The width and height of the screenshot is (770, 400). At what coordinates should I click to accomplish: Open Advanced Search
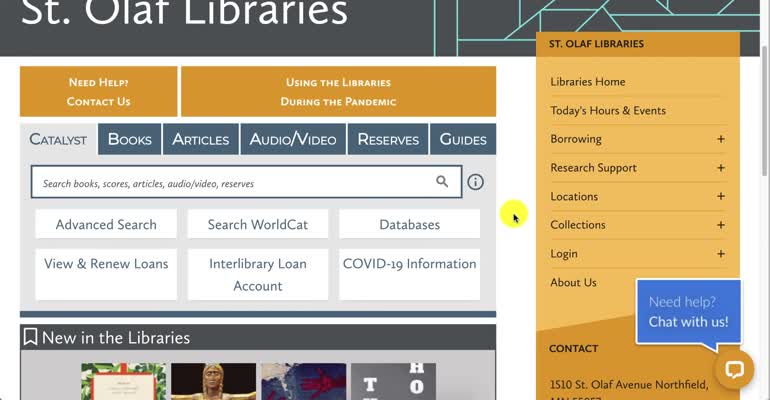(106, 224)
